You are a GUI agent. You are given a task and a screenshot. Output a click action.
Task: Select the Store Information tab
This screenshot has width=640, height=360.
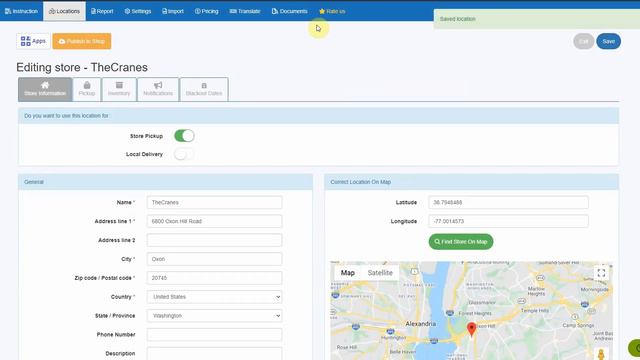coord(45,89)
